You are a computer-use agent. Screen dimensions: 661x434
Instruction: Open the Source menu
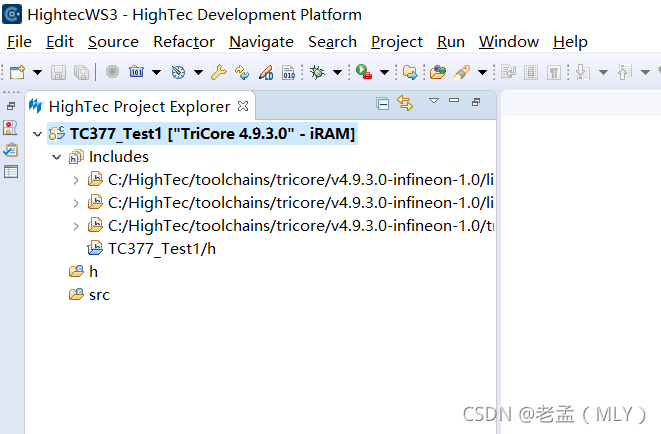113,42
